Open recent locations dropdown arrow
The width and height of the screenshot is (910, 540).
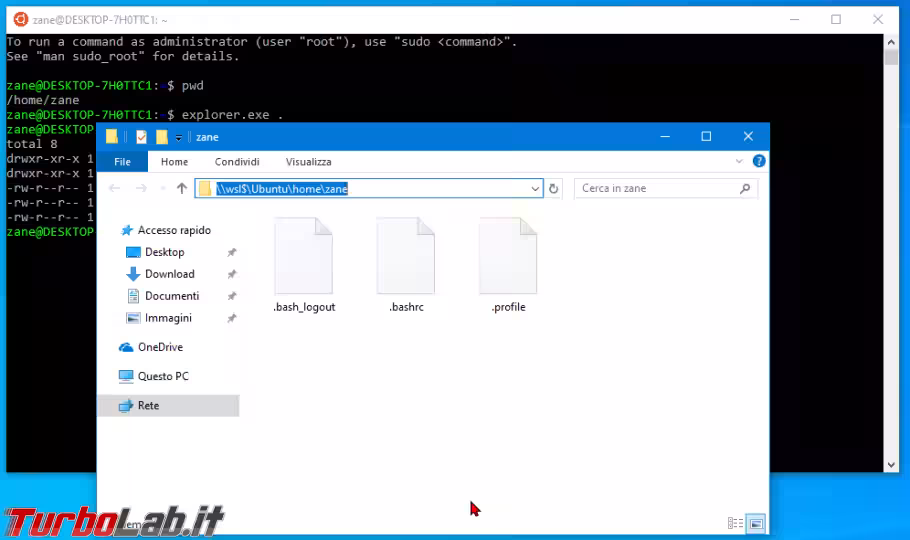[162, 189]
